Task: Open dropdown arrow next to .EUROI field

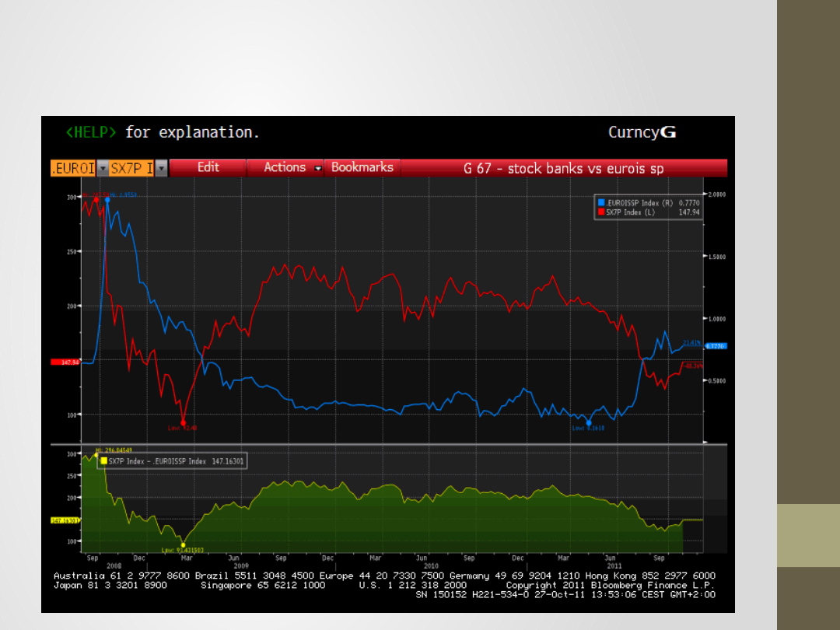Action: click(x=101, y=168)
